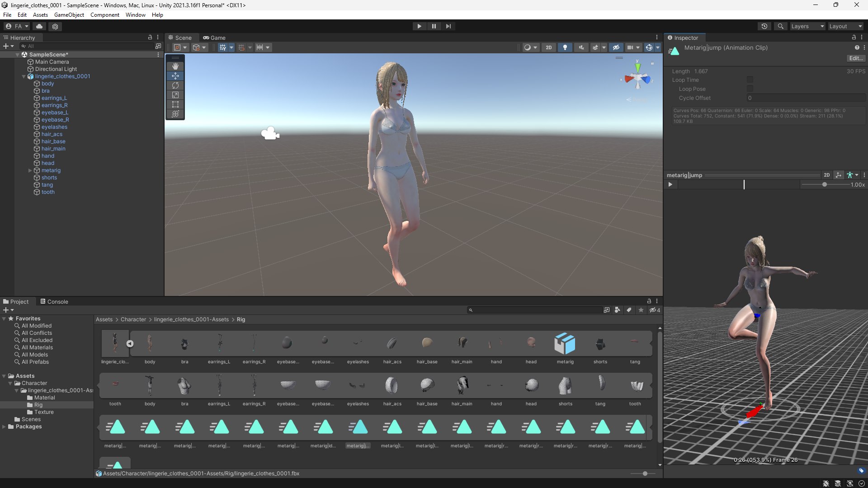Image resolution: width=868 pixels, height=488 pixels.
Task: Open the Layers dropdown
Action: tap(807, 26)
